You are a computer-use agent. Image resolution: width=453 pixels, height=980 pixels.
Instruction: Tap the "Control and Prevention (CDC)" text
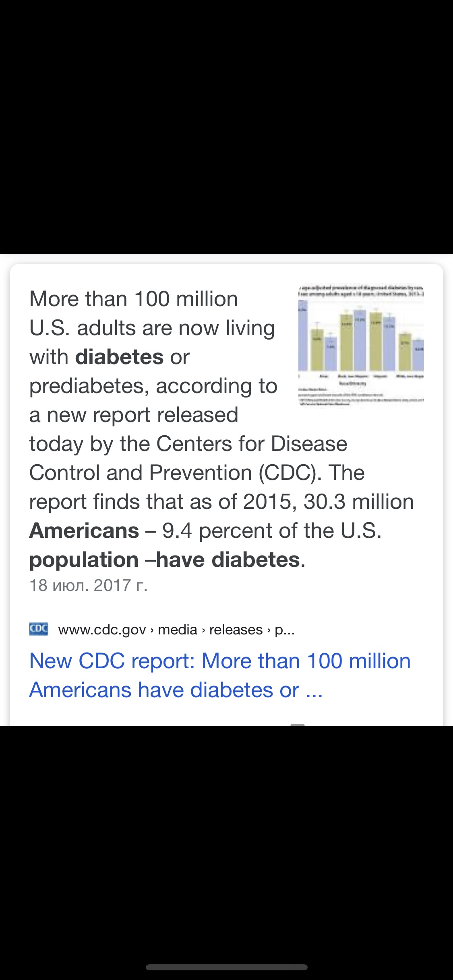point(175,473)
